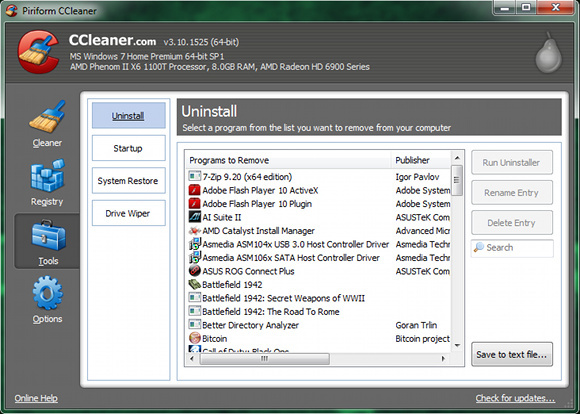Open the Options gear icon
The image size is (580, 414).
pos(47,293)
